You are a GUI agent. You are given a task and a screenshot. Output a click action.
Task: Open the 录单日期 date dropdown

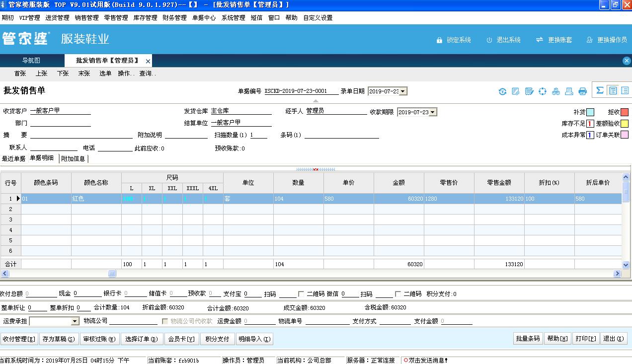point(403,91)
